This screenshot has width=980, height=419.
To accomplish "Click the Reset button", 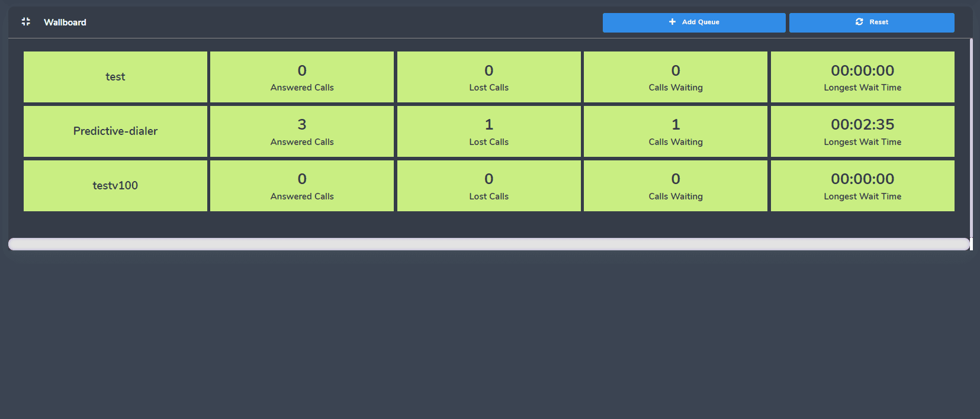I will coord(872,22).
